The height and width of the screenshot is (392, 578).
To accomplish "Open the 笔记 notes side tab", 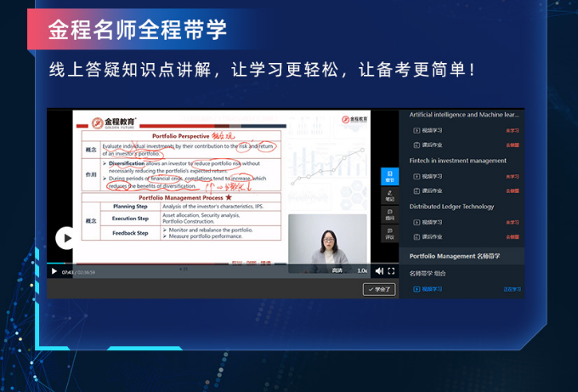I will tap(389, 196).
